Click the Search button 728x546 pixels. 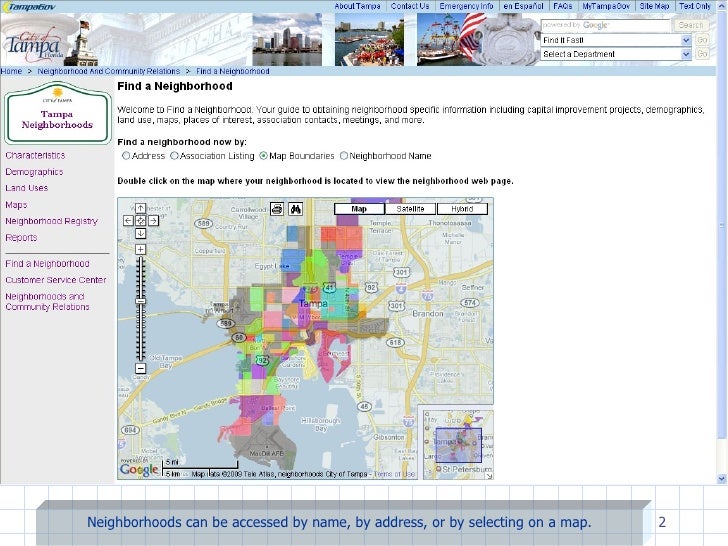point(691,25)
